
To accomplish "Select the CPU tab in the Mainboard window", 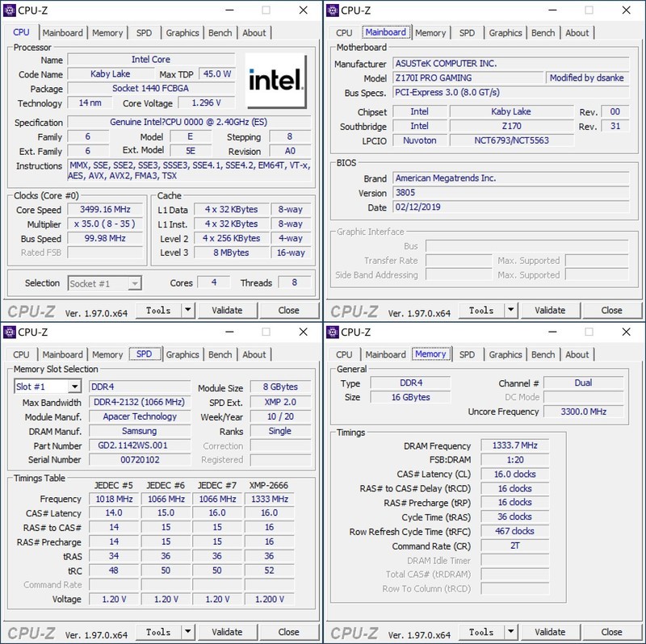I will 344,33.
